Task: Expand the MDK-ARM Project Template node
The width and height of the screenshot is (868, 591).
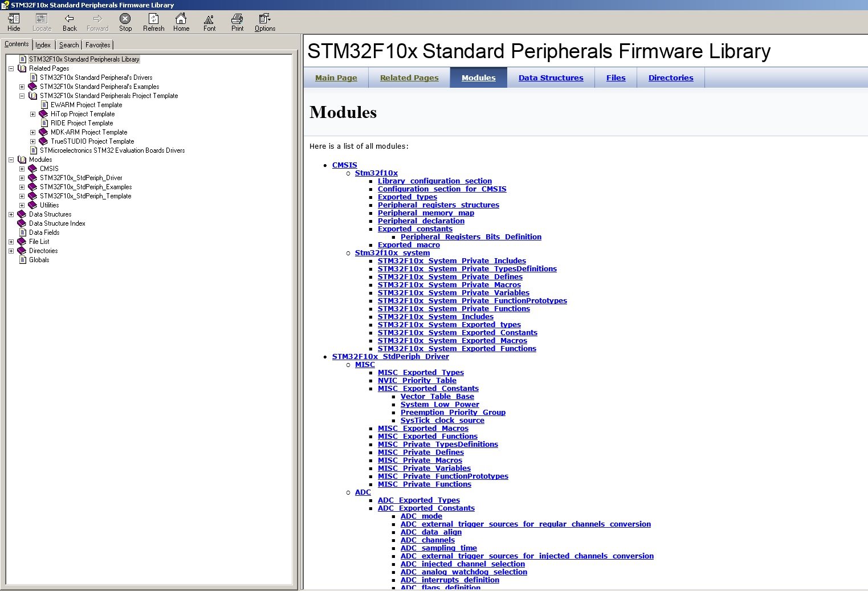Action: click(x=32, y=132)
